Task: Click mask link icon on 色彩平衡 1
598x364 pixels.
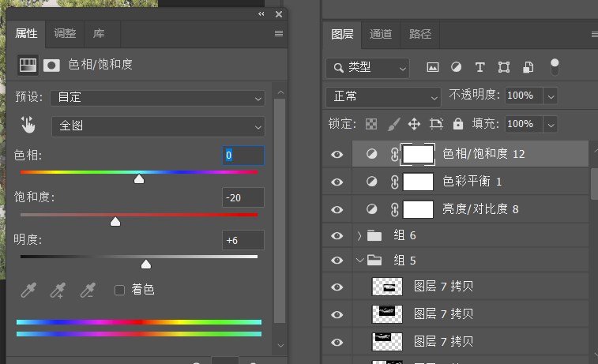Action: [x=395, y=182]
